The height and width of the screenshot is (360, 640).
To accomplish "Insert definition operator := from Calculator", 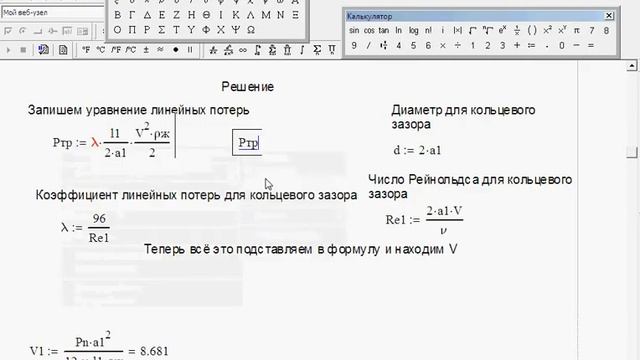I will [531, 46].
